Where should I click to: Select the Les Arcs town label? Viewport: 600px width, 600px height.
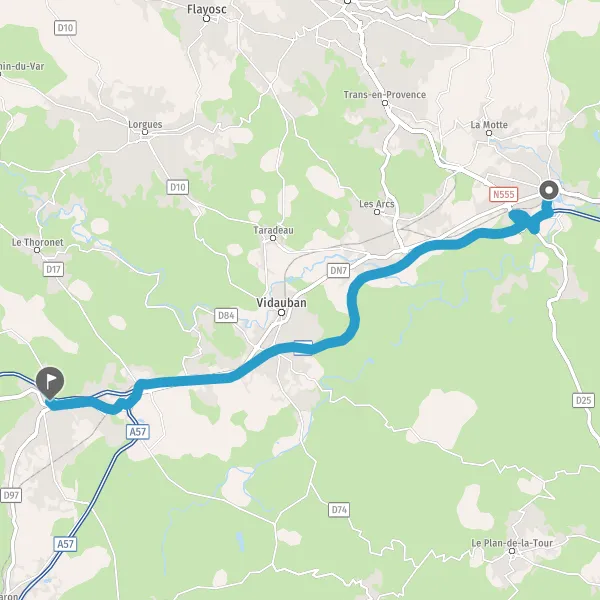point(377,204)
